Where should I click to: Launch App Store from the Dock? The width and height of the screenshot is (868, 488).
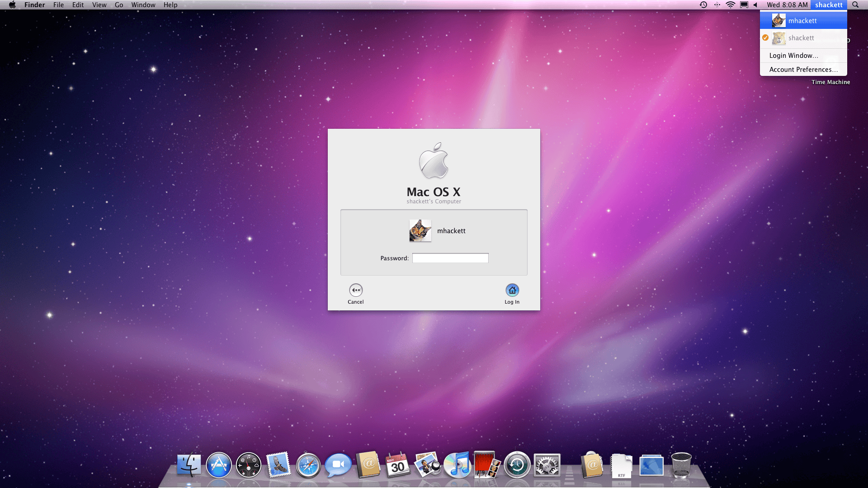(x=219, y=465)
